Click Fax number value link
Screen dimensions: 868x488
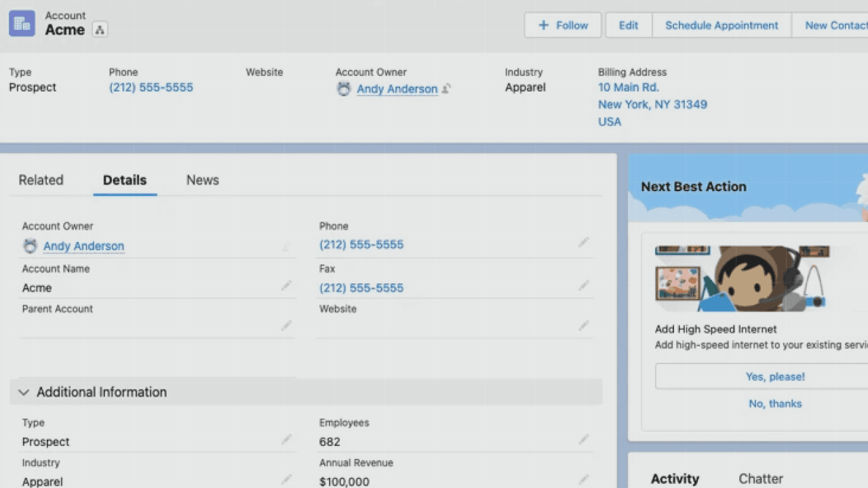pos(361,288)
